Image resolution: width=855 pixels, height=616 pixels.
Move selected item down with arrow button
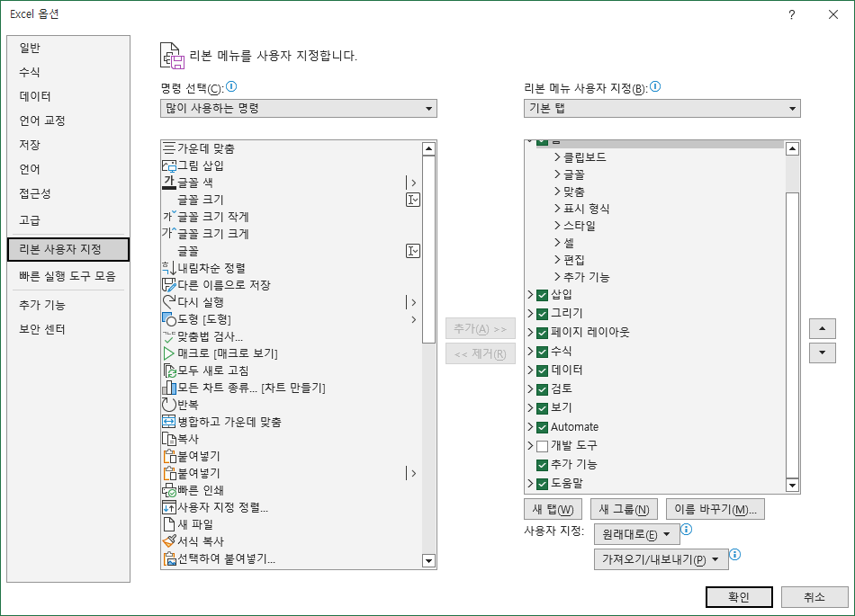tap(823, 353)
